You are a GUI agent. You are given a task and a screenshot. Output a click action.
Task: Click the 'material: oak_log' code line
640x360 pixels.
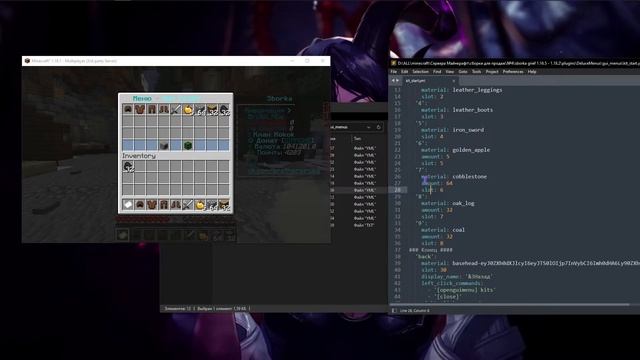(x=448, y=203)
